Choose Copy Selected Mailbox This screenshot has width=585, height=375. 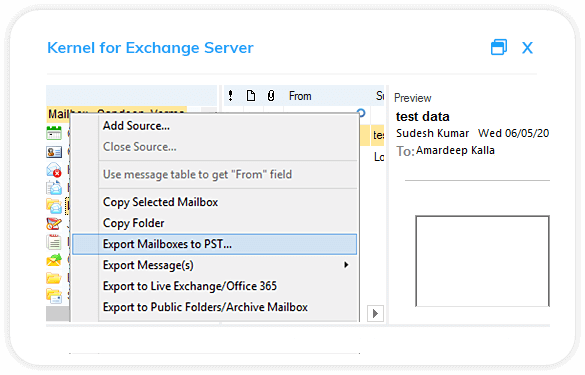click(x=215, y=202)
